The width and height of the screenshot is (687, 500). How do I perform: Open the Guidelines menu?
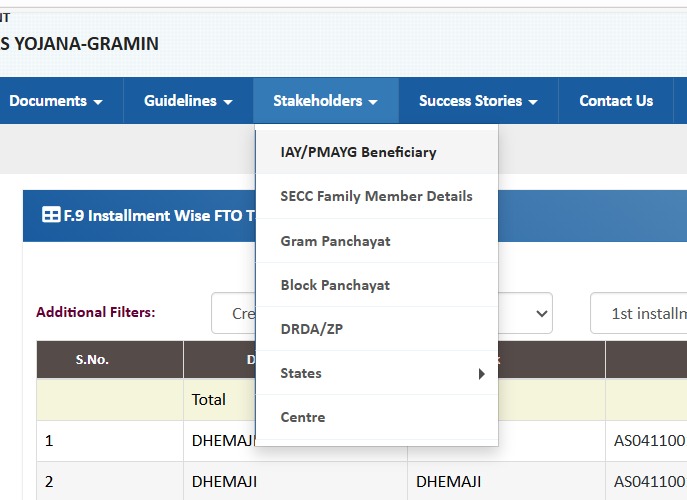coord(188,101)
